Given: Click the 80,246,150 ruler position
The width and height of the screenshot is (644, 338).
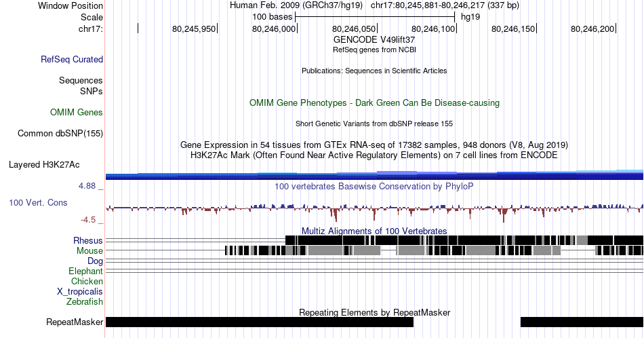Looking at the screenshot, I should point(513,29).
